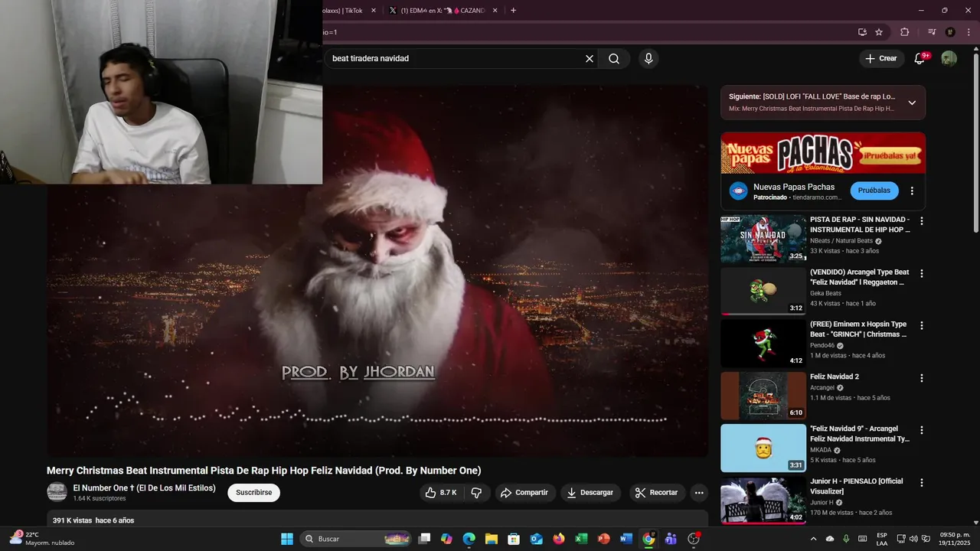Open options menu on Nuevas Papas Pachas ad

click(912, 191)
